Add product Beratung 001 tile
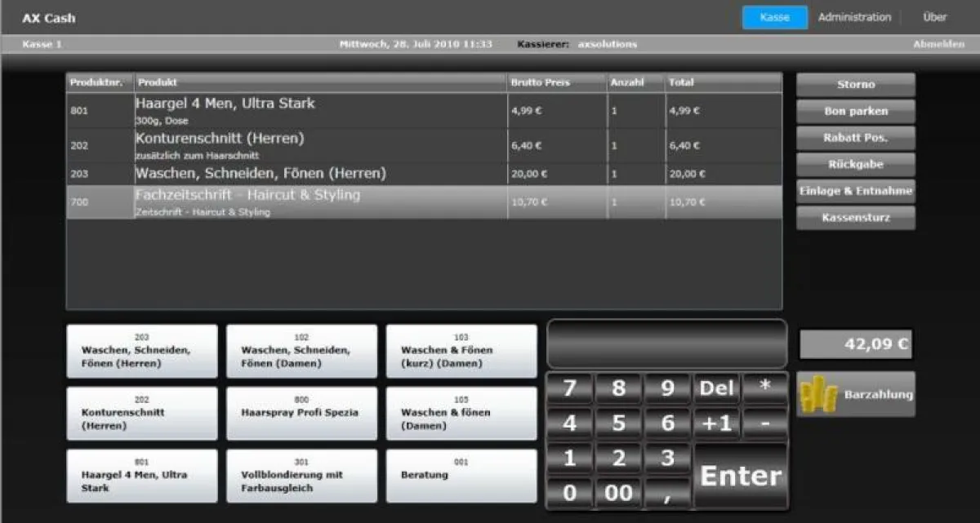The image size is (980, 523). pyautogui.click(x=461, y=476)
